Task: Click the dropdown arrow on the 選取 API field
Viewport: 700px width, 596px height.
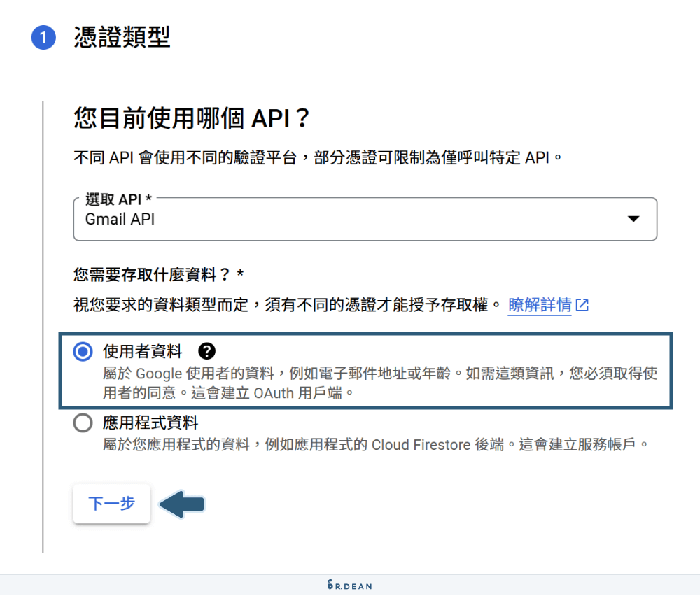Action: [x=633, y=219]
